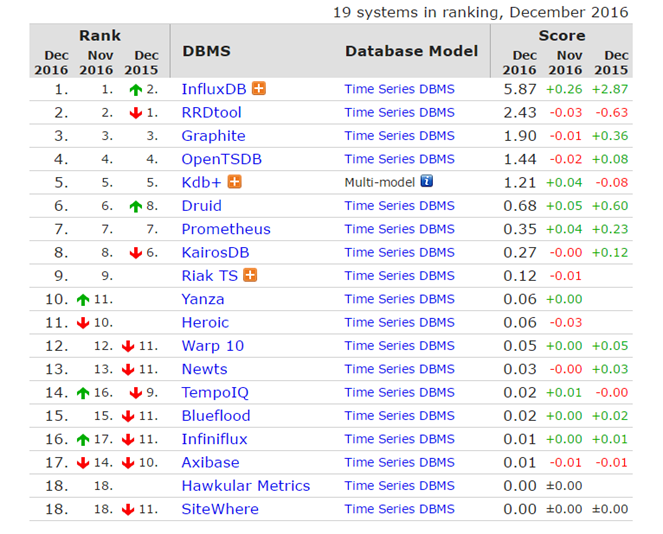Click Time Series DBMS in Druid row
Screen dimensions: 663x534
point(400,206)
